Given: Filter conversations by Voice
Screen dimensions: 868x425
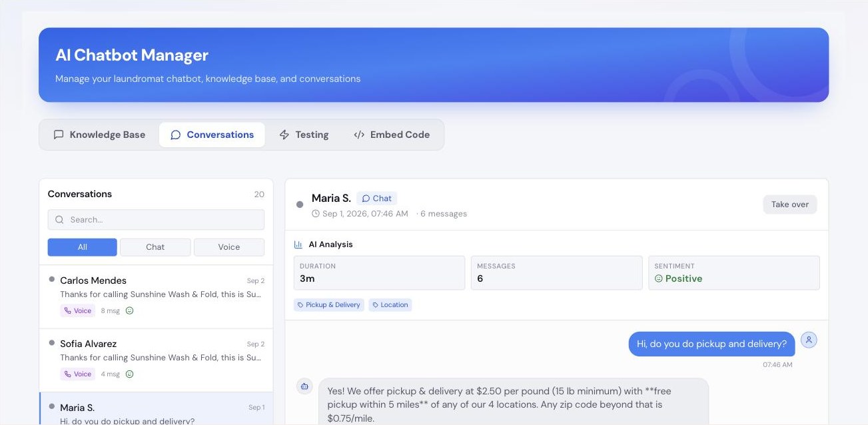Looking at the screenshot, I should (x=229, y=247).
